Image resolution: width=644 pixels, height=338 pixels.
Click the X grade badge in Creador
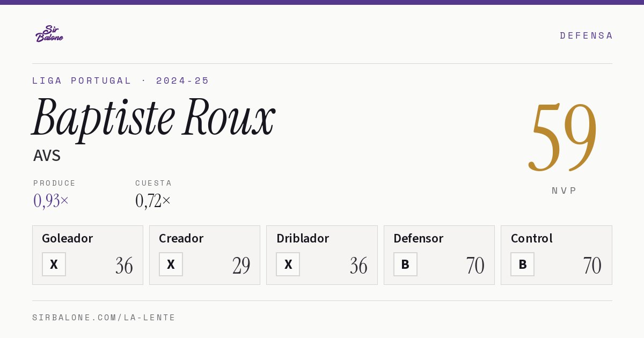171,264
